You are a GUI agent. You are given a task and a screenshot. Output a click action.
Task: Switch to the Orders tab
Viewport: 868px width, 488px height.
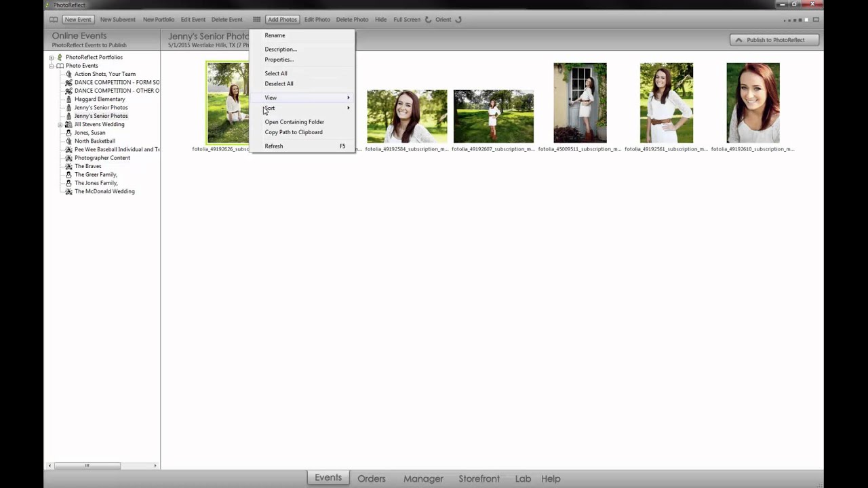372,479
